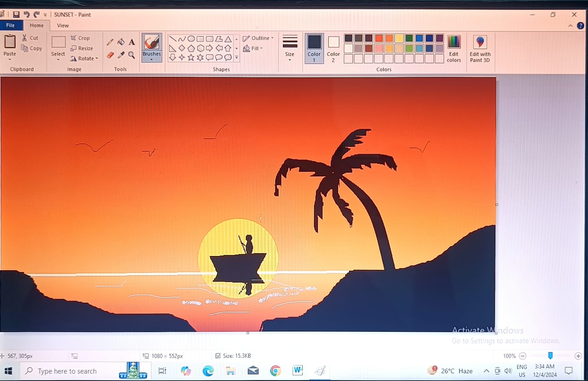Activate the Color picker eyedropper
Screen dimensions: 588x381
[121, 55]
